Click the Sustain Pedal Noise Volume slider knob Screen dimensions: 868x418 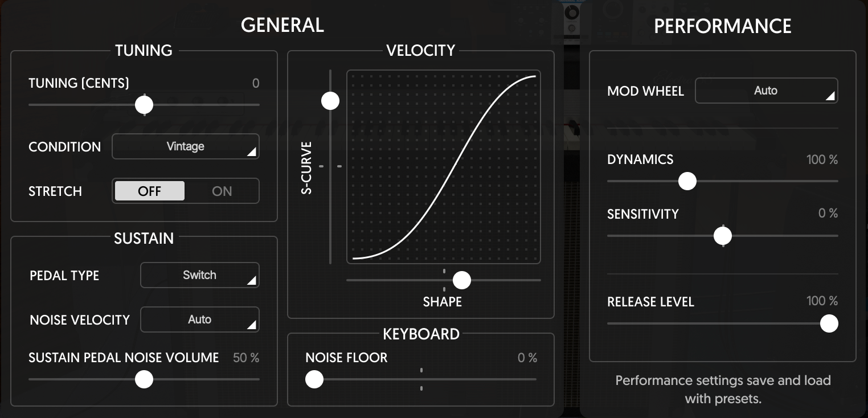[x=144, y=379]
